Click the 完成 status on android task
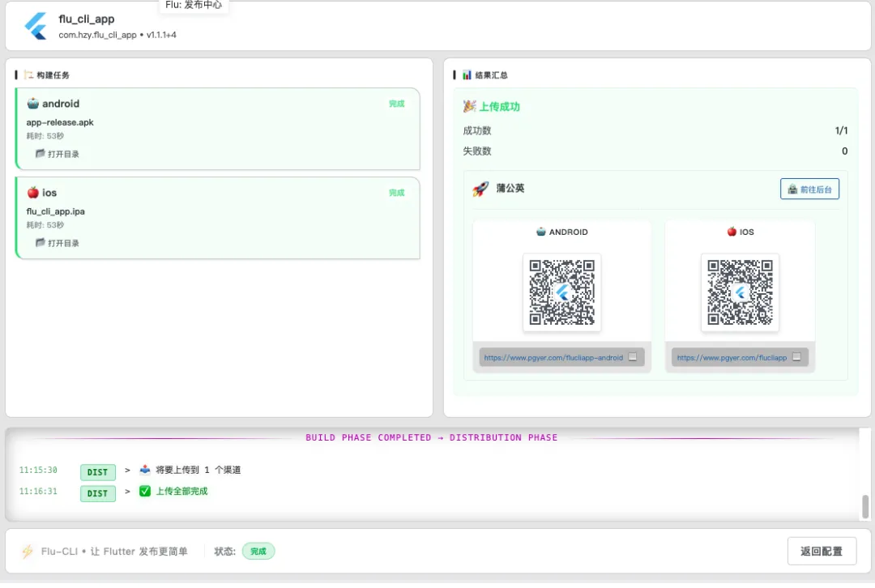The width and height of the screenshot is (875, 588). [x=397, y=104]
